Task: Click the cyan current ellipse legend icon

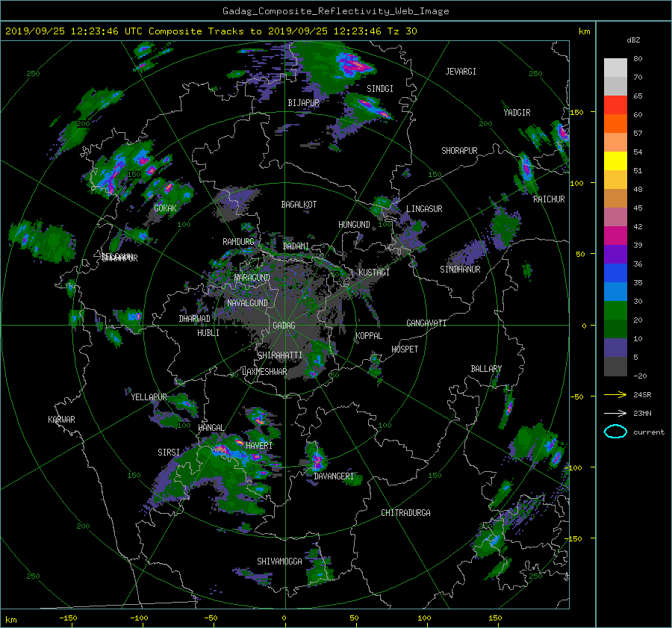Action: (x=615, y=432)
